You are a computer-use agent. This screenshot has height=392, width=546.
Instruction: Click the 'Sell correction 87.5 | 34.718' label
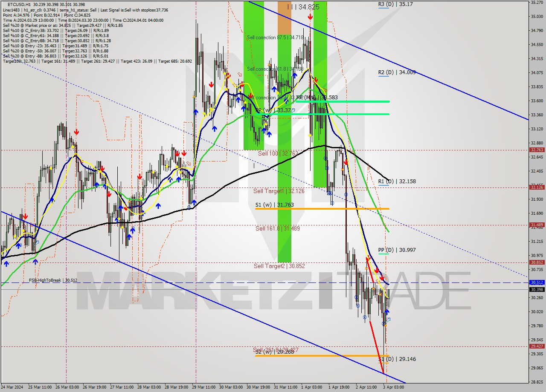click(x=275, y=37)
